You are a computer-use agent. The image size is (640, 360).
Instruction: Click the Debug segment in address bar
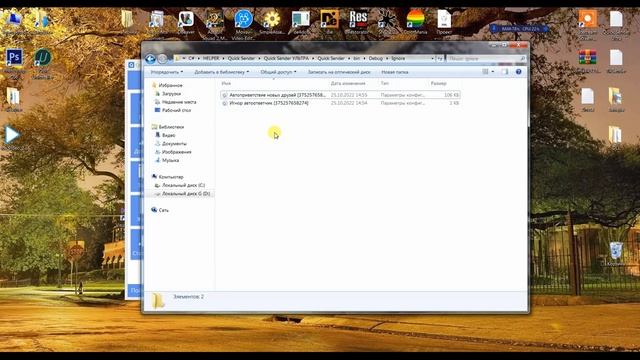(x=376, y=58)
